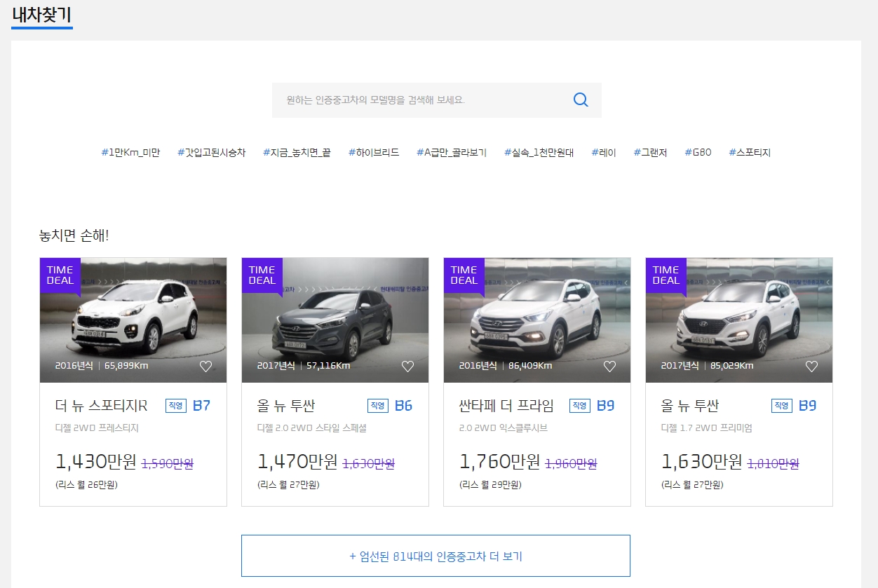Focus the 인증중고차 model search field
This screenshot has height=588, width=878.
pos(437,100)
